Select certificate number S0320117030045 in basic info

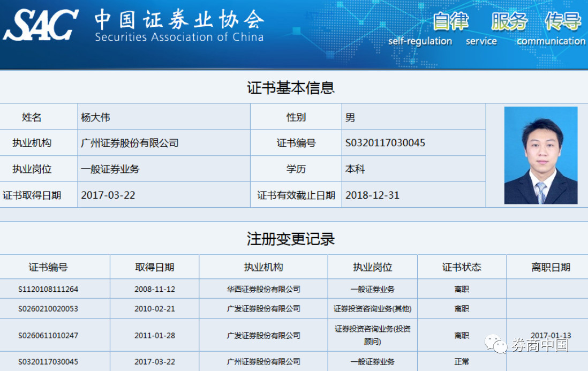pos(385,143)
